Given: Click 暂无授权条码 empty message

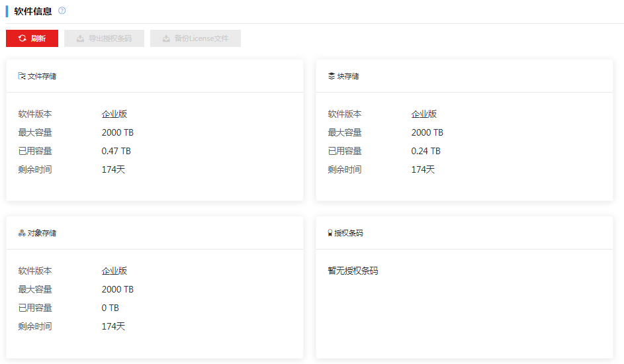Looking at the screenshot, I should 353,271.
